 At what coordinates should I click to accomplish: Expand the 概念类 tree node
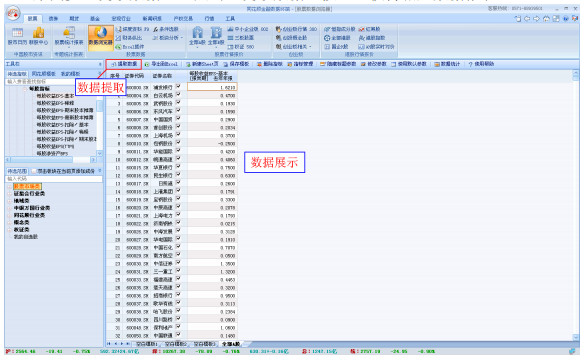click(x=9, y=222)
